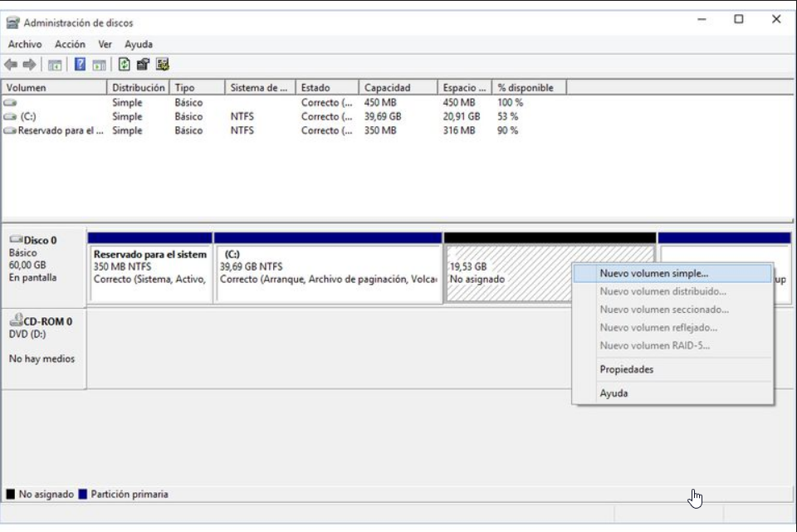Click the blue Help question mark icon
The height and width of the screenshot is (532, 797).
[81, 65]
